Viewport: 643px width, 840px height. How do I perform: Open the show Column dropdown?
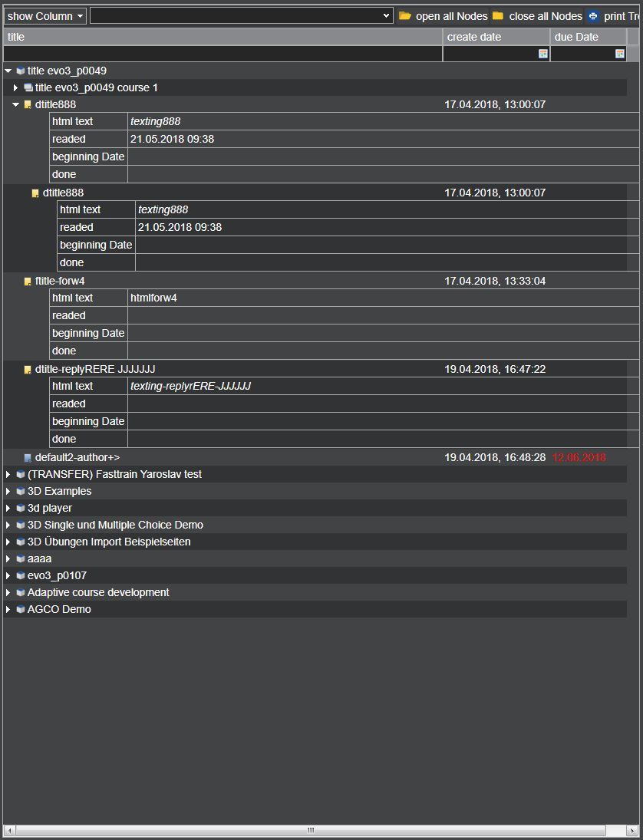tap(45, 16)
